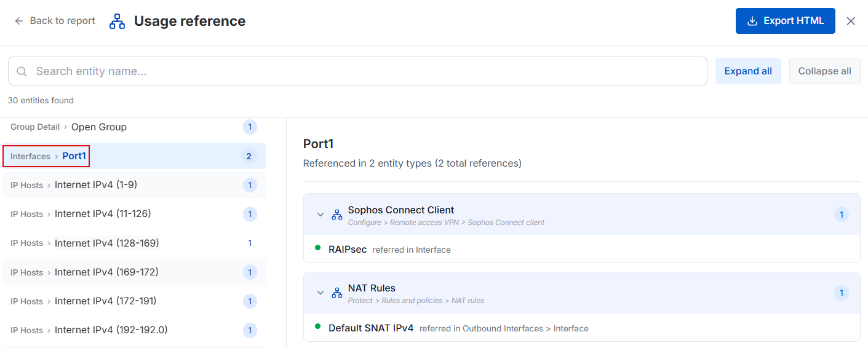Click the back arrow icon
This screenshot has height=348, width=868.
coord(19,21)
